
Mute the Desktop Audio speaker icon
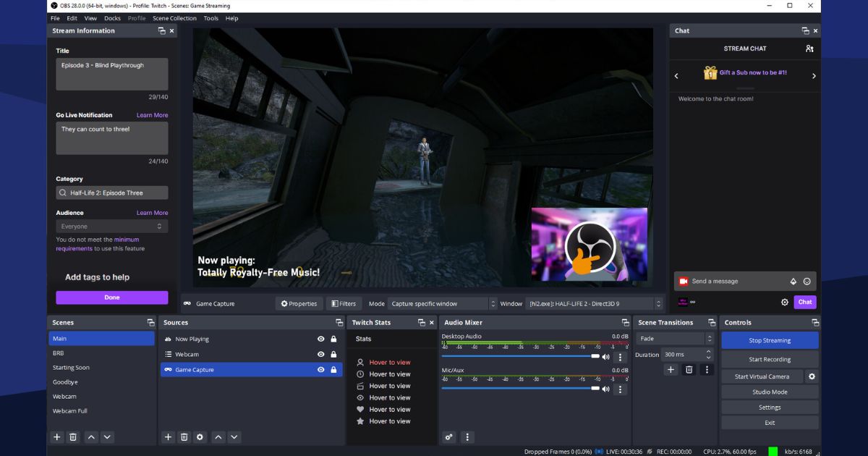(x=606, y=356)
